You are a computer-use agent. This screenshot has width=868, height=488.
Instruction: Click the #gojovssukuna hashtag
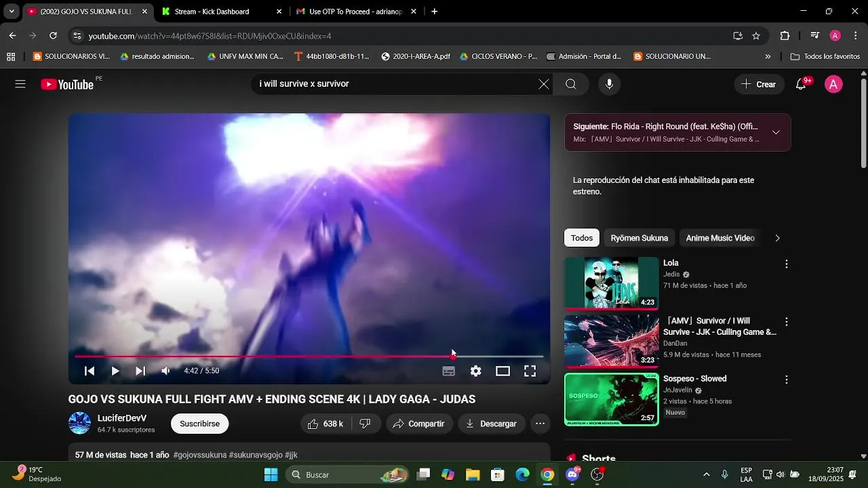pyautogui.click(x=200, y=455)
